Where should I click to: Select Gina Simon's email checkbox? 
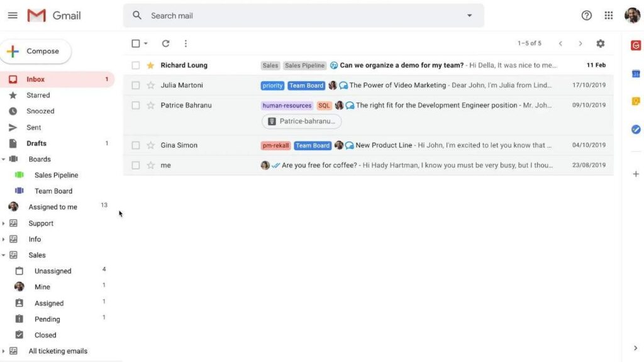136,145
